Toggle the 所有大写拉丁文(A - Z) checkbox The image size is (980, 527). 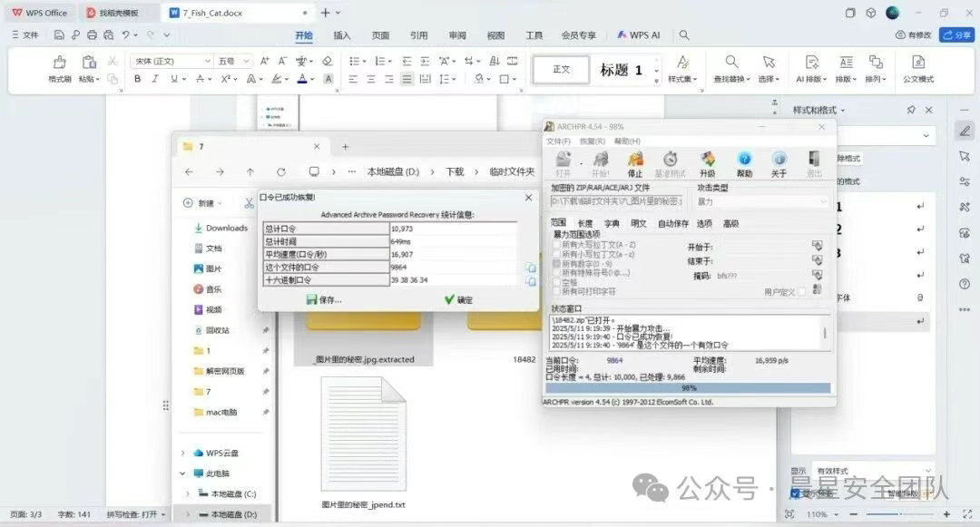coord(557,245)
